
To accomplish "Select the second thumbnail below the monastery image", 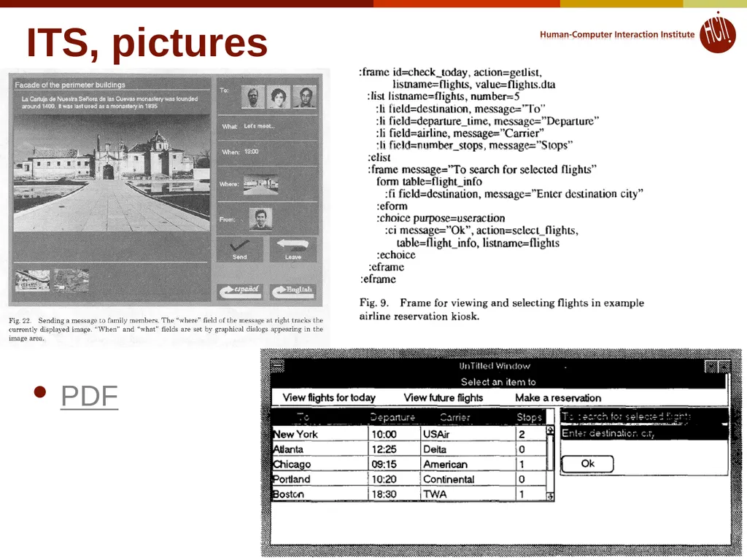I will pyautogui.click(x=71, y=280).
